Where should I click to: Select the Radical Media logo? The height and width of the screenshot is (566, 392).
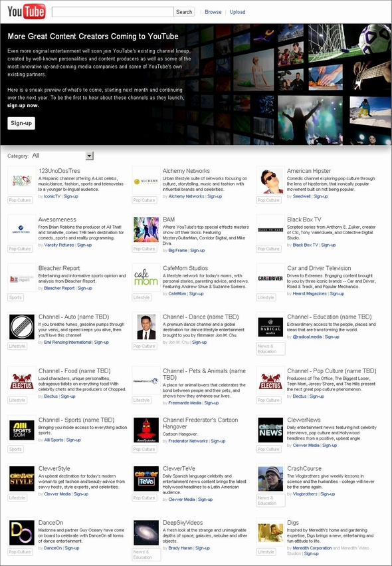point(270,327)
